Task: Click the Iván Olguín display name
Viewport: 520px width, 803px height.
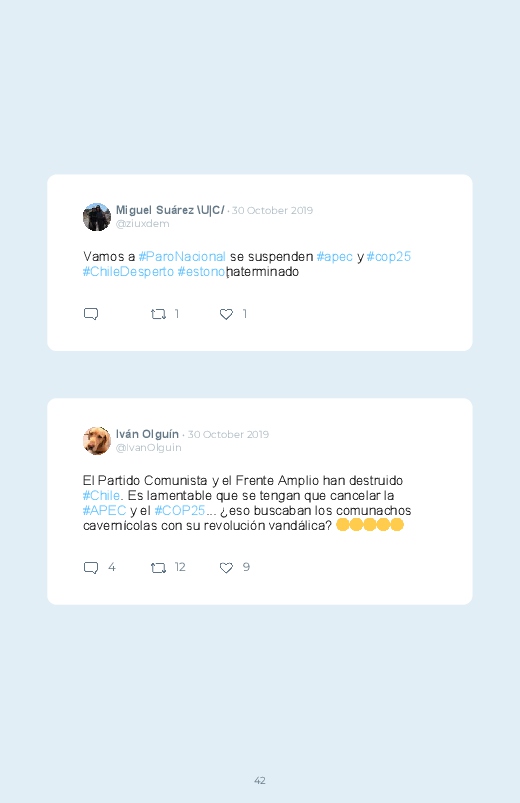Action: point(147,434)
